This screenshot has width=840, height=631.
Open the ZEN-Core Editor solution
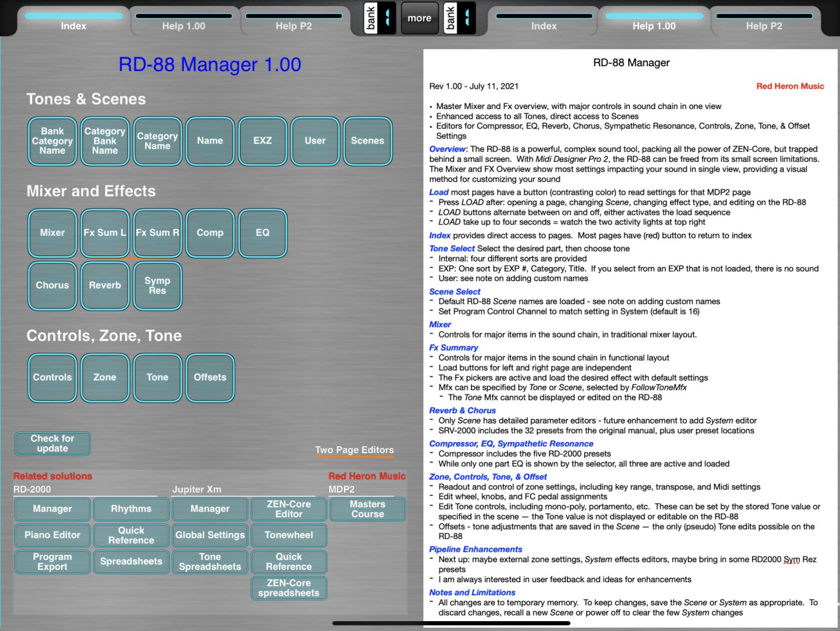click(289, 509)
